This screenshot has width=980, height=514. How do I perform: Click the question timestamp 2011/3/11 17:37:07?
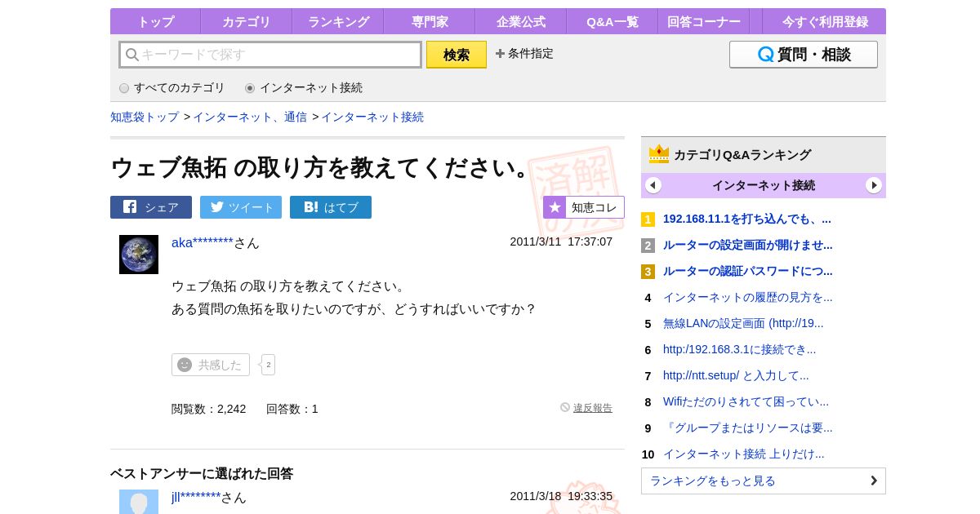[561, 241]
